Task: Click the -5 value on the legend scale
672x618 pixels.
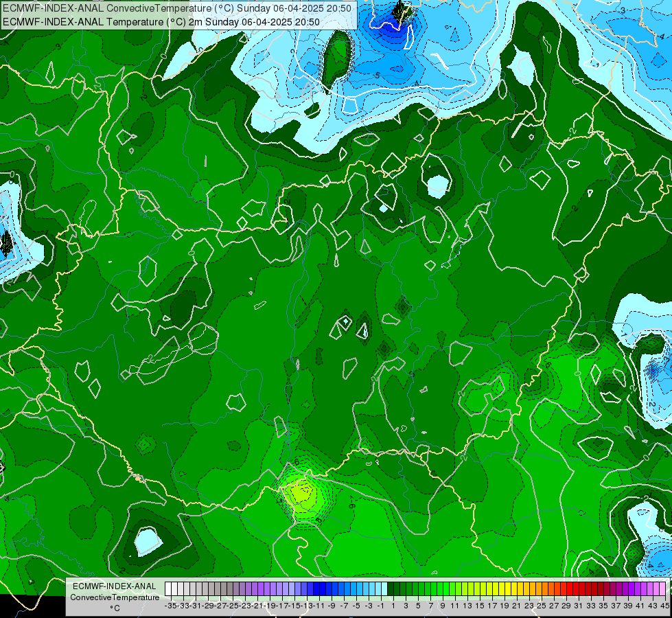Action: tap(356, 606)
